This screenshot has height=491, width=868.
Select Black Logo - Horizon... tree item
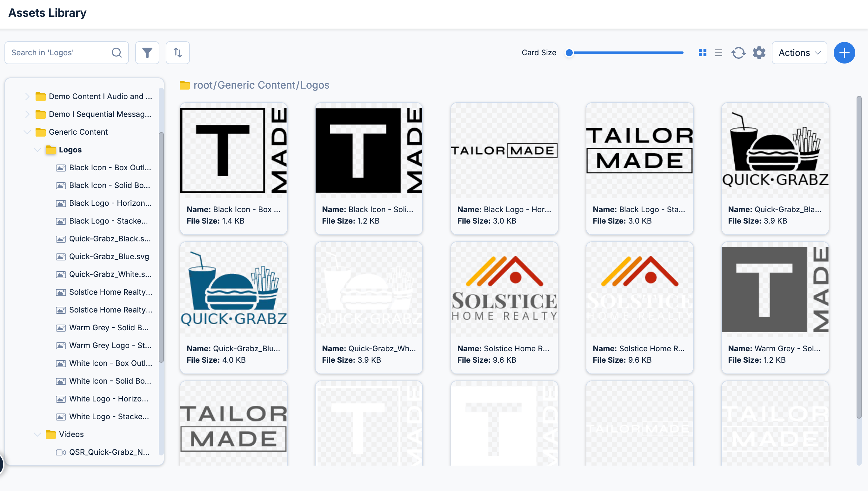click(x=110, y=203)
